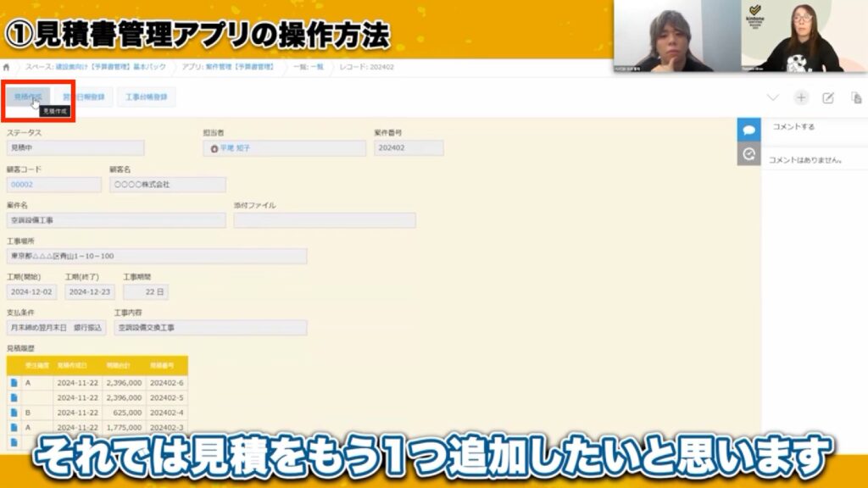Open document icon for estimate 202402-3

pos(14,428)
